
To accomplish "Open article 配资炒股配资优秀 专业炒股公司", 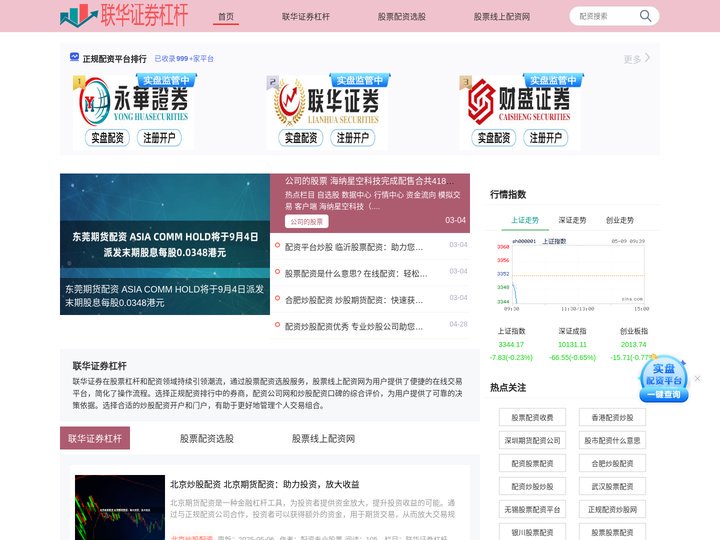I will 354,326.
